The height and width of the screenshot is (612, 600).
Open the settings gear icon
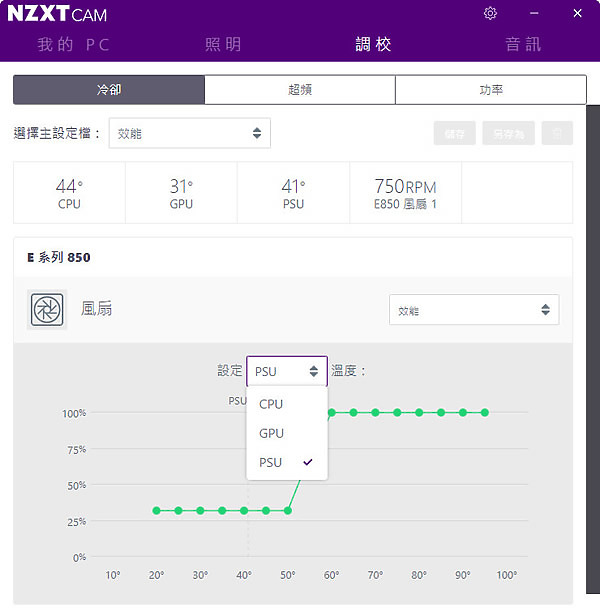coord(490,13)
